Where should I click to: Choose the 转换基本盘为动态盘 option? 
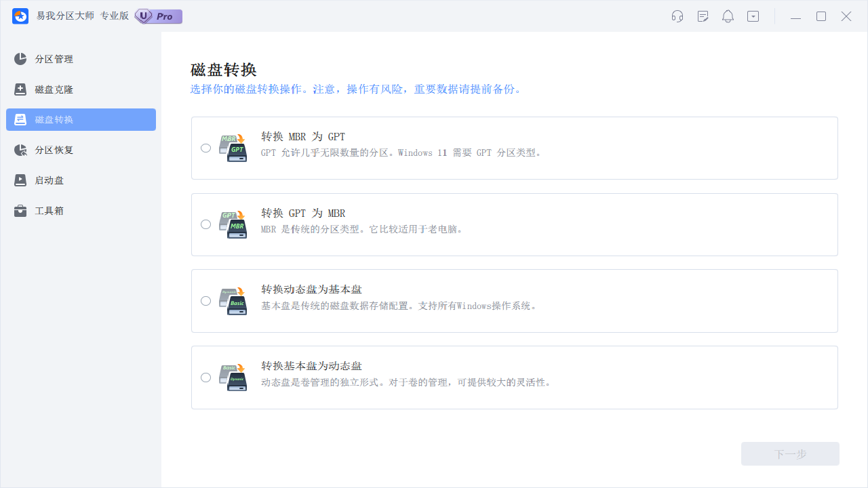205,378
